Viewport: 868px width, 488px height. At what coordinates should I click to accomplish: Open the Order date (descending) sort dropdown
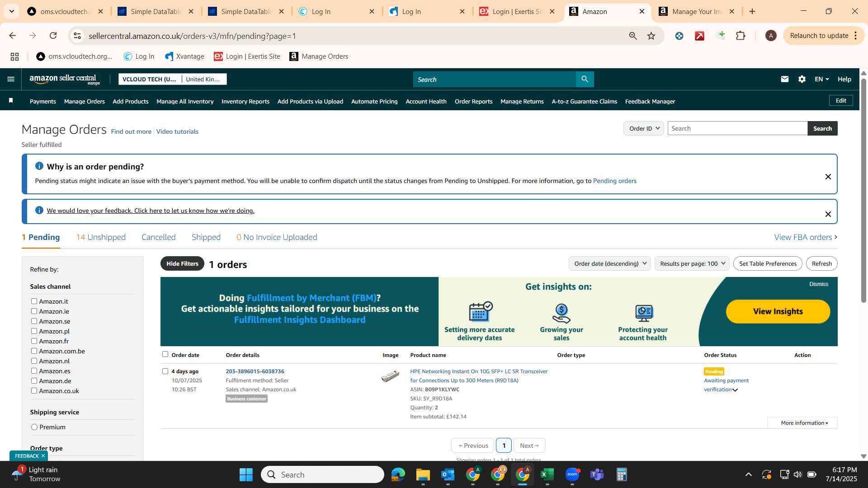click(x=609, y=263)
